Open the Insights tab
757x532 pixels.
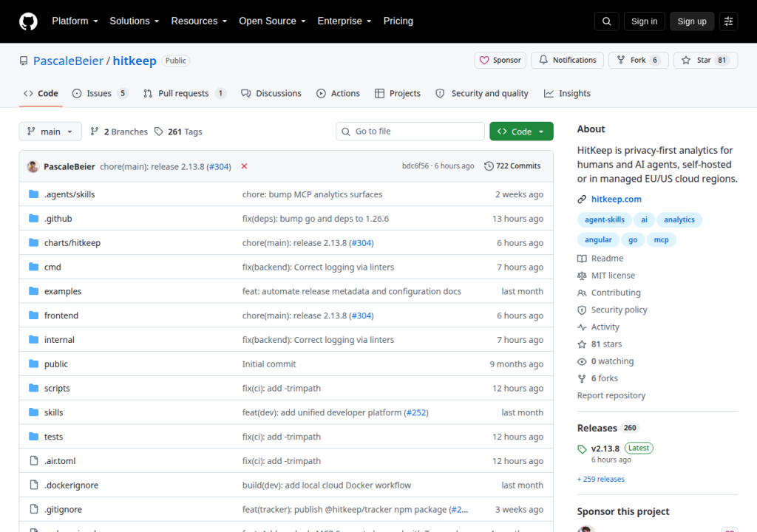[x=567, y=94]
